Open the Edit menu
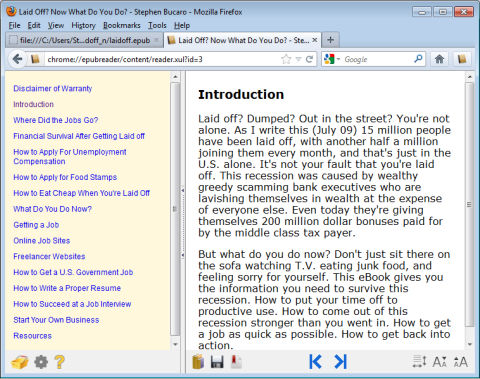The image size is (480, 379). point(34,25)
